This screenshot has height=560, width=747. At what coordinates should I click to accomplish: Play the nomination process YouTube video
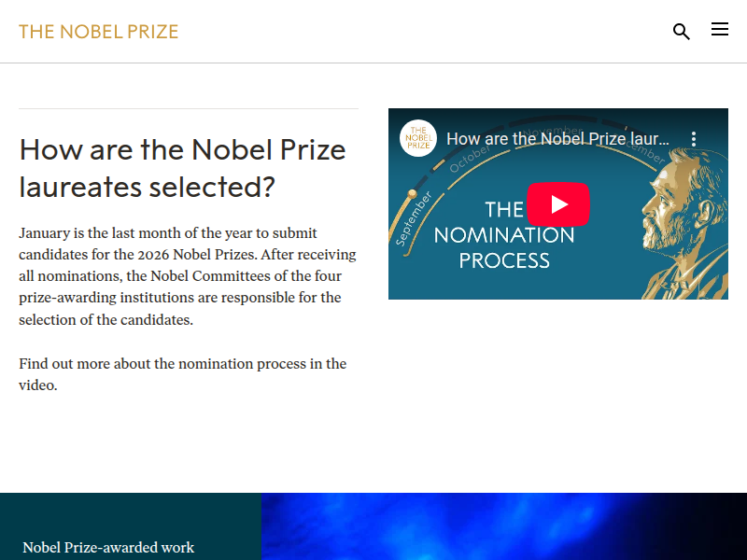point(557,204)
